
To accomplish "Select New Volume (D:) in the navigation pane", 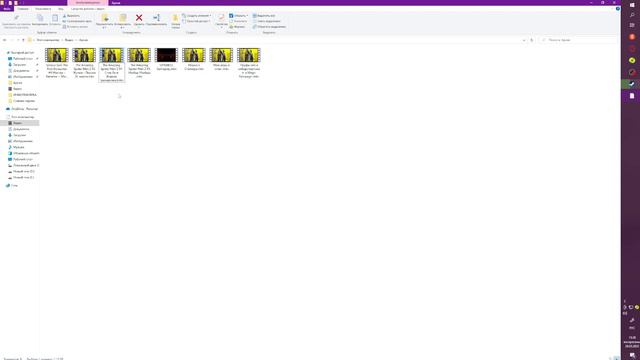I will point(21,171).
